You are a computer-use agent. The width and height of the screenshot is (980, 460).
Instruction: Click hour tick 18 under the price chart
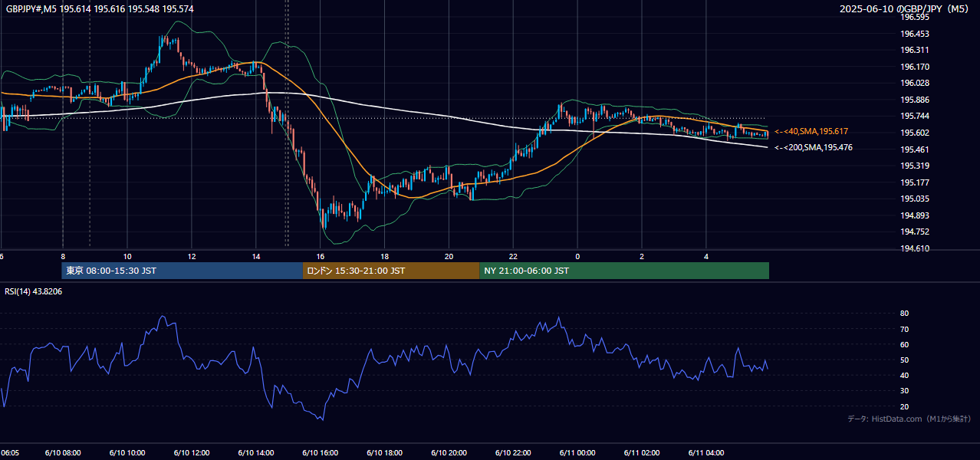point(385,256)
